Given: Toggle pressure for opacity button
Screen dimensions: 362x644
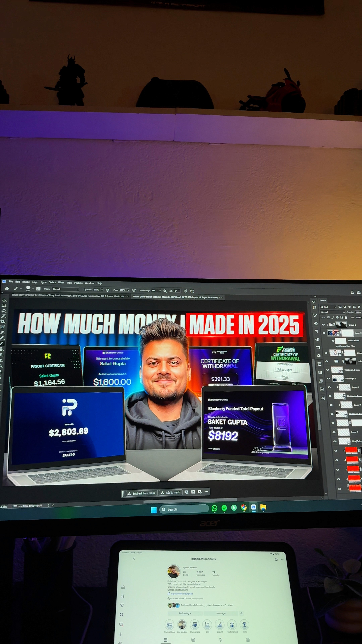Looking at the screenshot, I should point(108,290).
